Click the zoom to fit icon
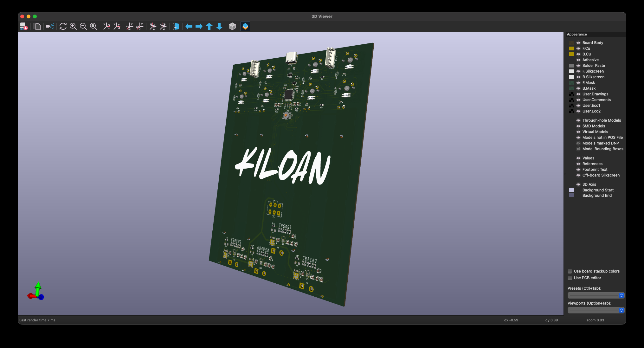Viewport: 644px width, 348px height. pyautogui.click(x=93, y=26)
